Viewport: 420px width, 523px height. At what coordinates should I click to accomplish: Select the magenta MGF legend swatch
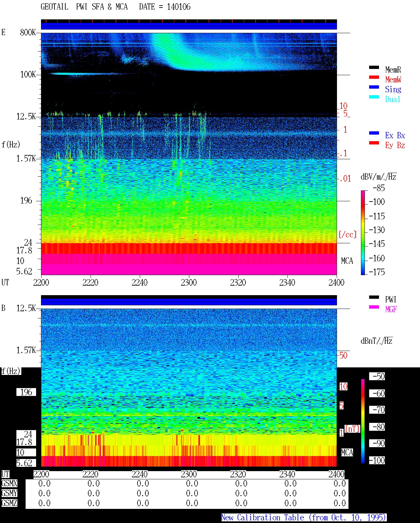374,307
